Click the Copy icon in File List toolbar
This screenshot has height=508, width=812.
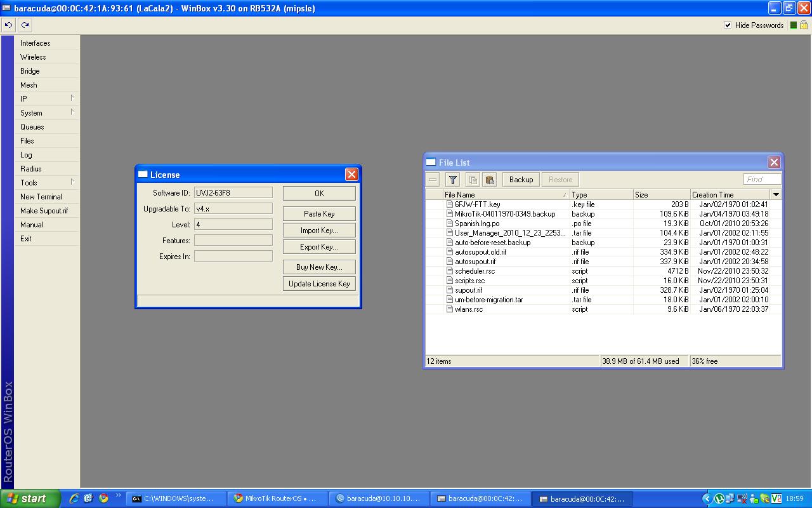pos(473,180)
